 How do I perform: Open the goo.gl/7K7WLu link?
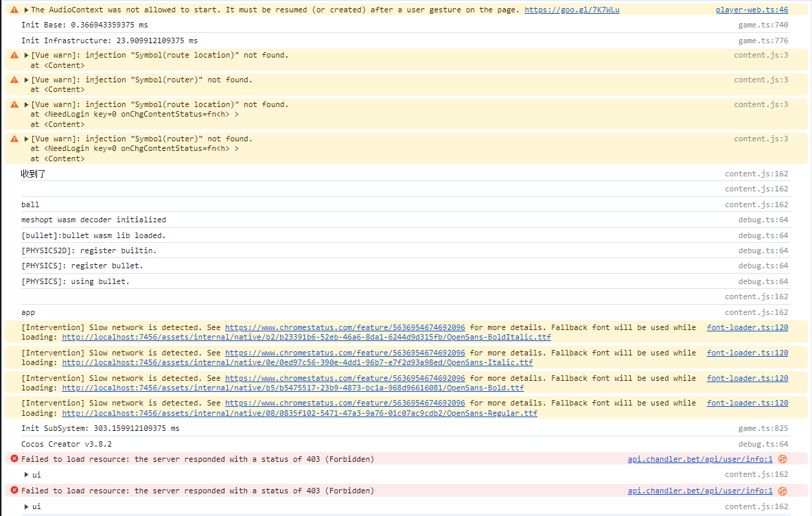pos(571,10)
